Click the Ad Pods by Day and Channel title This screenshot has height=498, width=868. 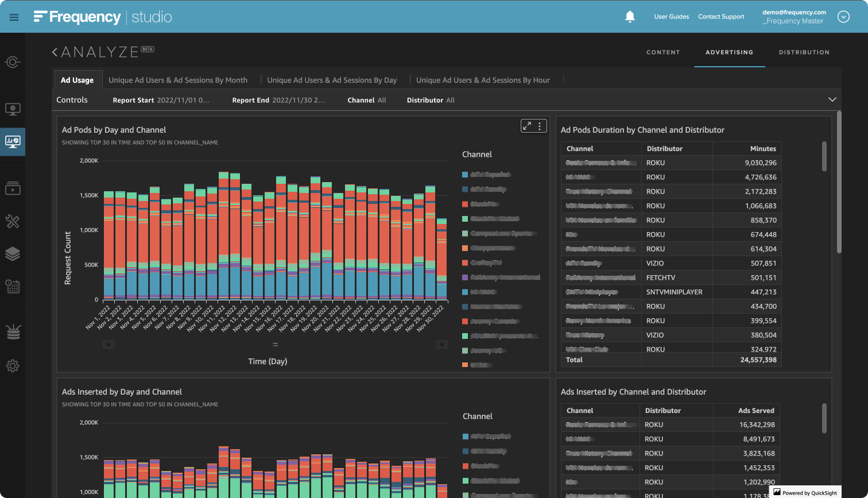tap(114, 130)
